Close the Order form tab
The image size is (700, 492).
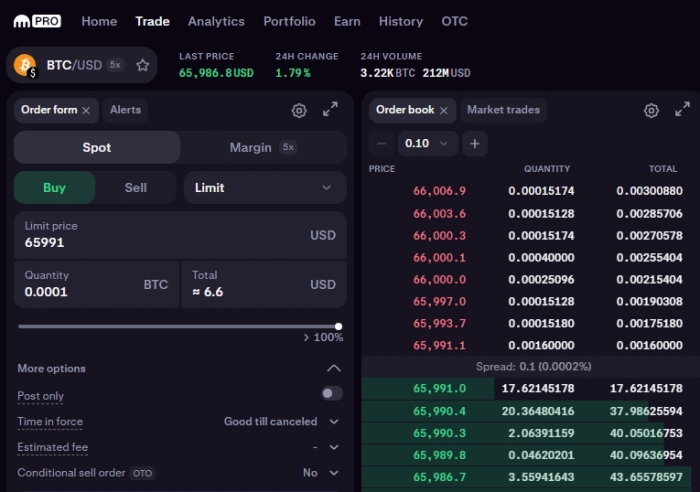[x=86, y=110]
